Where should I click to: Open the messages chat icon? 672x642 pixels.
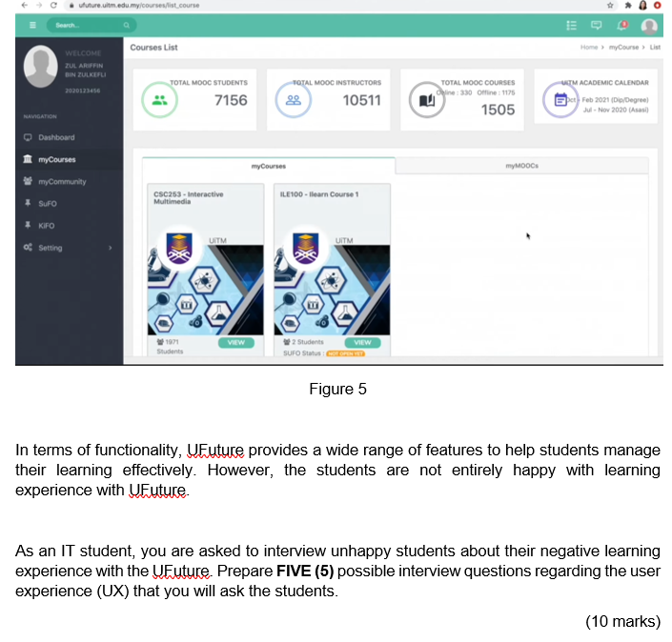coord(596,26)
